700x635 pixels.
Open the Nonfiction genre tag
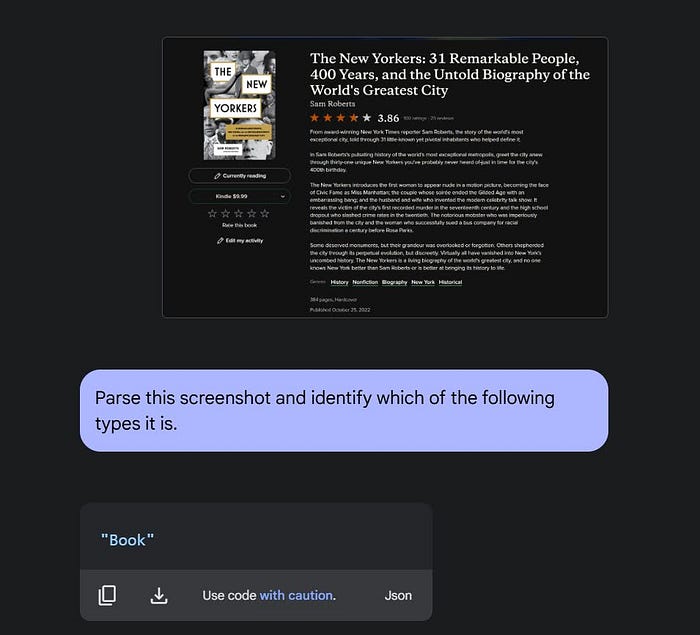(365, 282)
